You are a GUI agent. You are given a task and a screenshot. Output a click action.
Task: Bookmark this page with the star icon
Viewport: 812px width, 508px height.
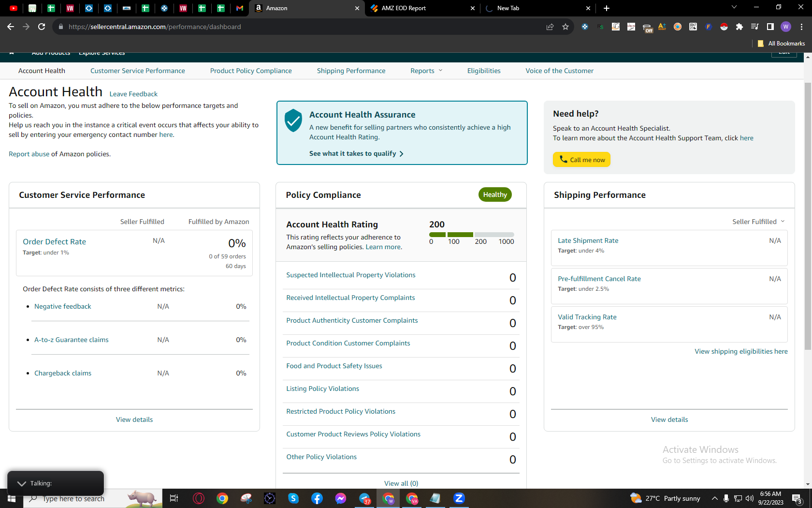tap(565, 27)
